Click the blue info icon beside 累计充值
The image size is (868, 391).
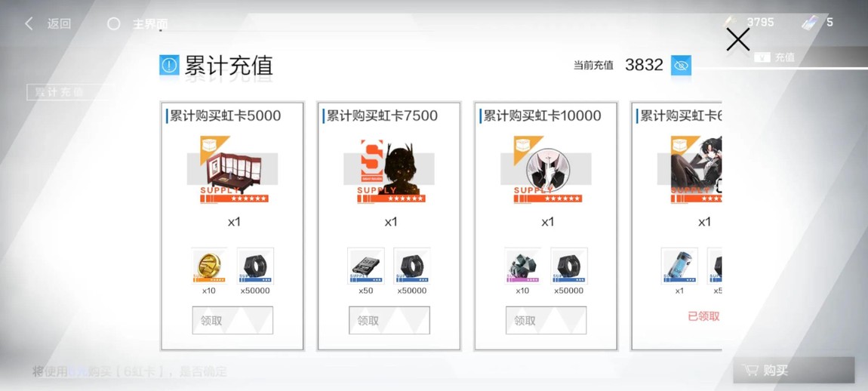coord(169,66)
